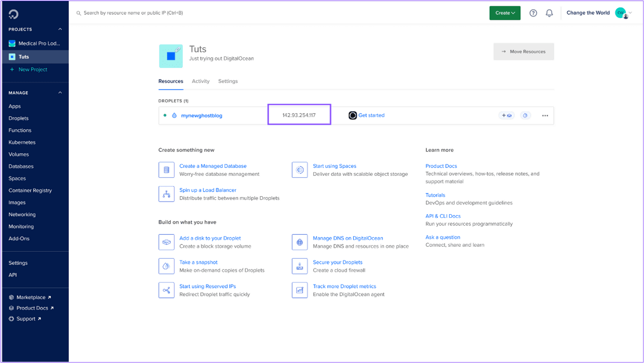Collapse the Manage section chevron
The width and height of the screenshot is (644, 363).
tap(60, 93)
